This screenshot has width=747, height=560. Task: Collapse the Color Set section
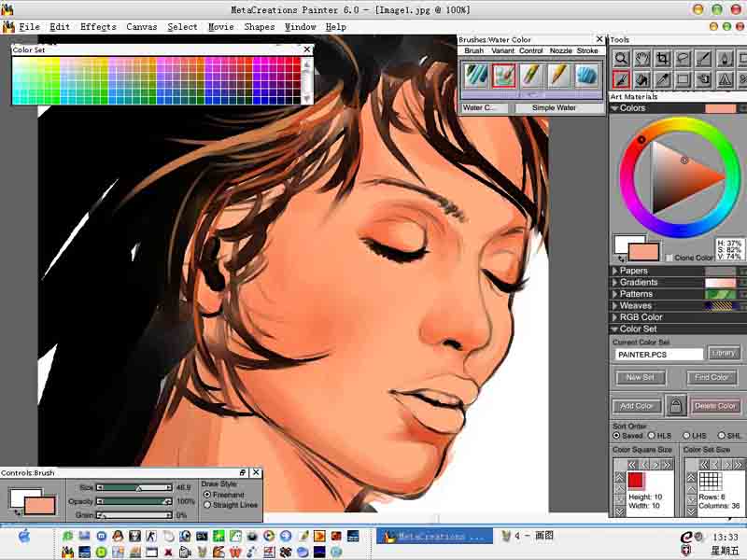(615, 329)
